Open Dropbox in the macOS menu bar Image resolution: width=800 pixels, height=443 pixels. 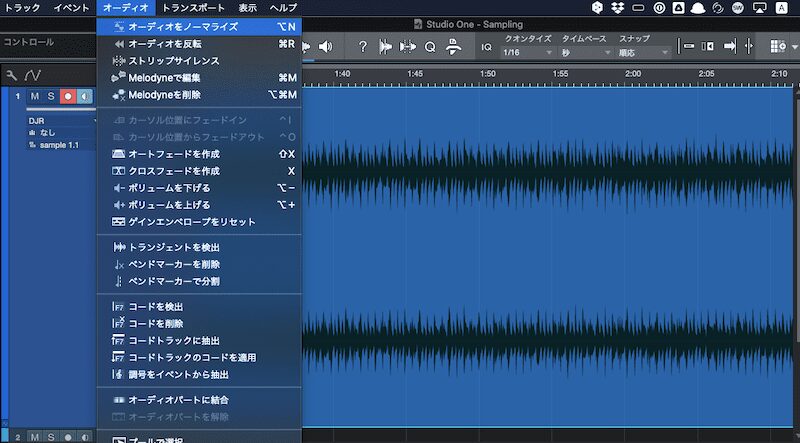(x=618, y=8)
